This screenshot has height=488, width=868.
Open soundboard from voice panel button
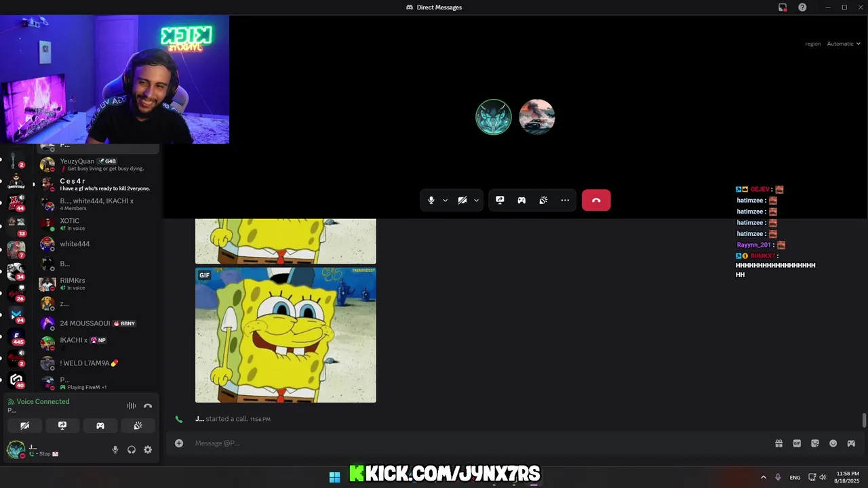click(138, 426)
